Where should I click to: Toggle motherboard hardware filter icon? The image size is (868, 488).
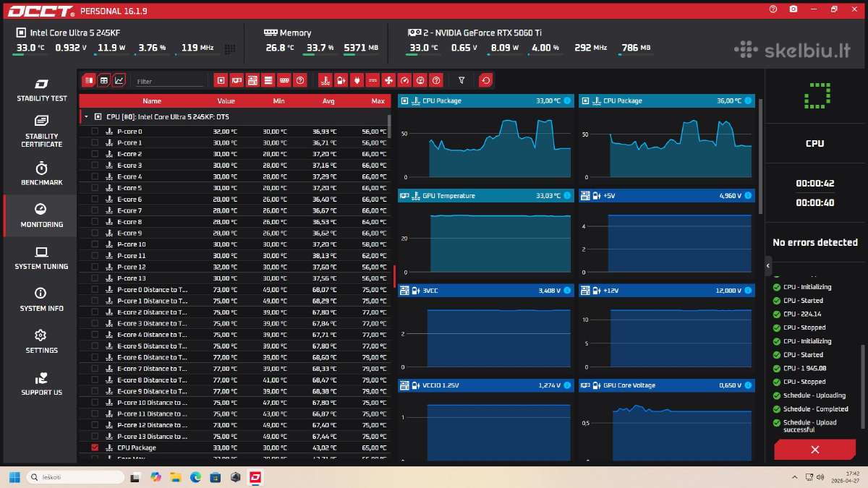[x=252, y=80]
